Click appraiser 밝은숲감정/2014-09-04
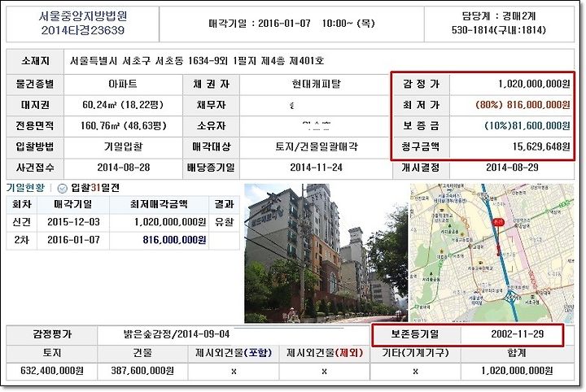586x392 pixels. (177, 333)
